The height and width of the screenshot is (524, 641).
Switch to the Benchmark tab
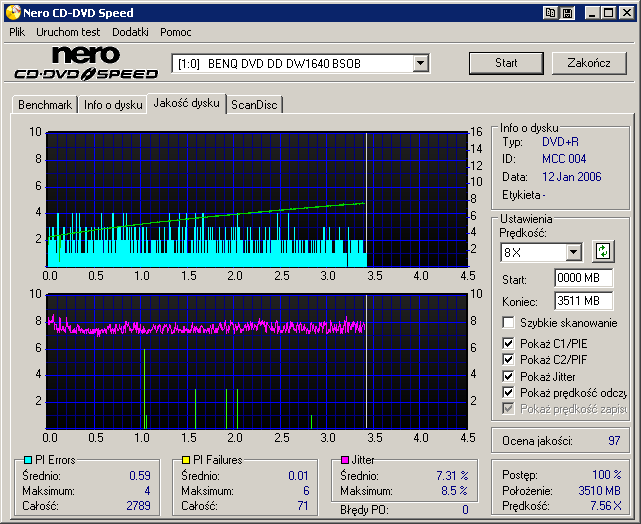(x=45, y=105)
